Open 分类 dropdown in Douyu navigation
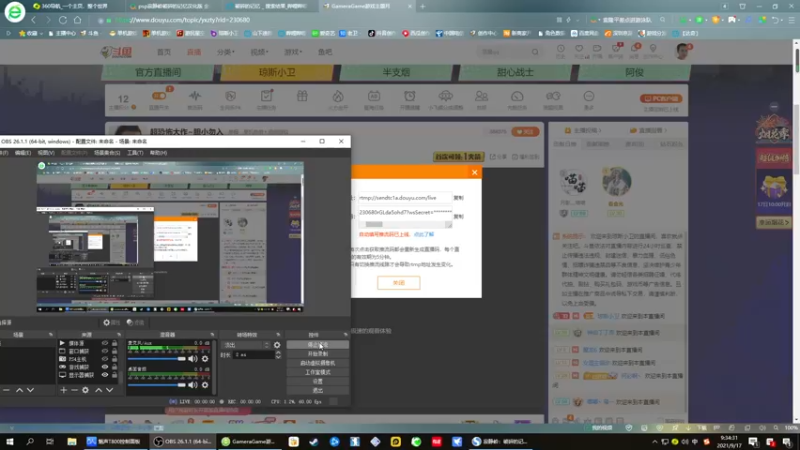The image size is (800, 450). tap(226, 52)
